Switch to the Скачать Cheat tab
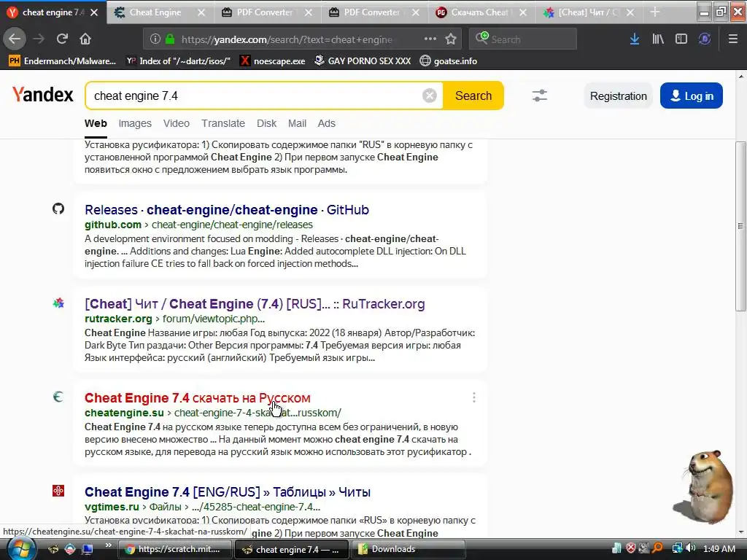 pos(479,12)
